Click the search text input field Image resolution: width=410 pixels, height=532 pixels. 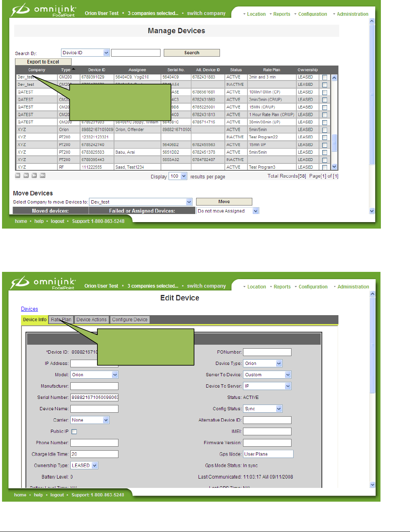136,53
